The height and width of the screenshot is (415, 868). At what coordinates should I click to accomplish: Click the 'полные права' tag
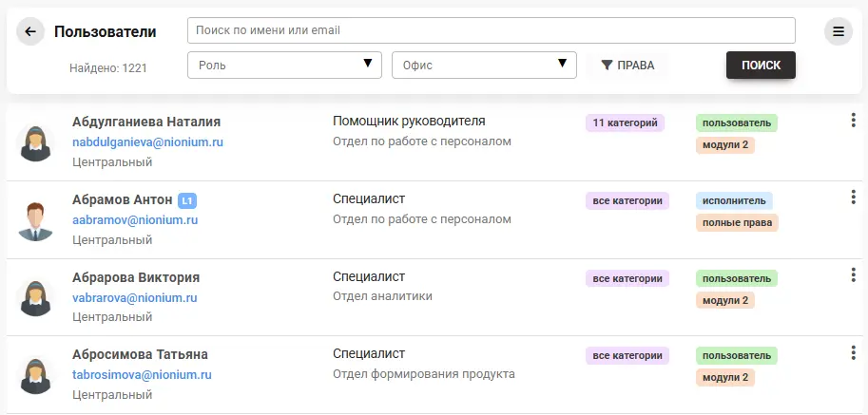(x=737, y=223)
